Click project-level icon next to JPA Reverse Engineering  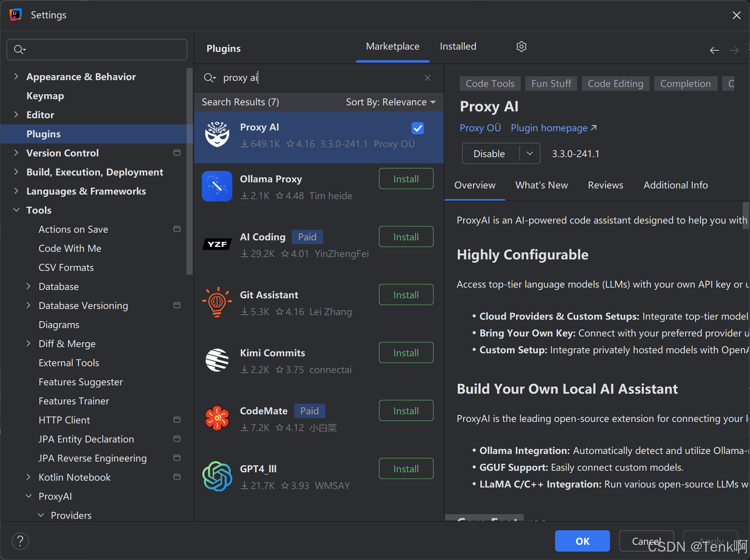coord(177,458)
